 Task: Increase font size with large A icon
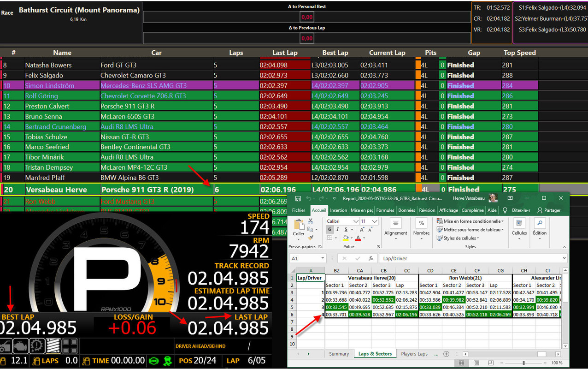coord(363,229)
